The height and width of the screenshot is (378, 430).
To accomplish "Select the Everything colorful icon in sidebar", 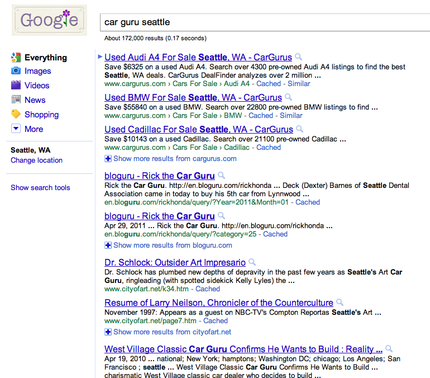I will [x=16, y=57].
